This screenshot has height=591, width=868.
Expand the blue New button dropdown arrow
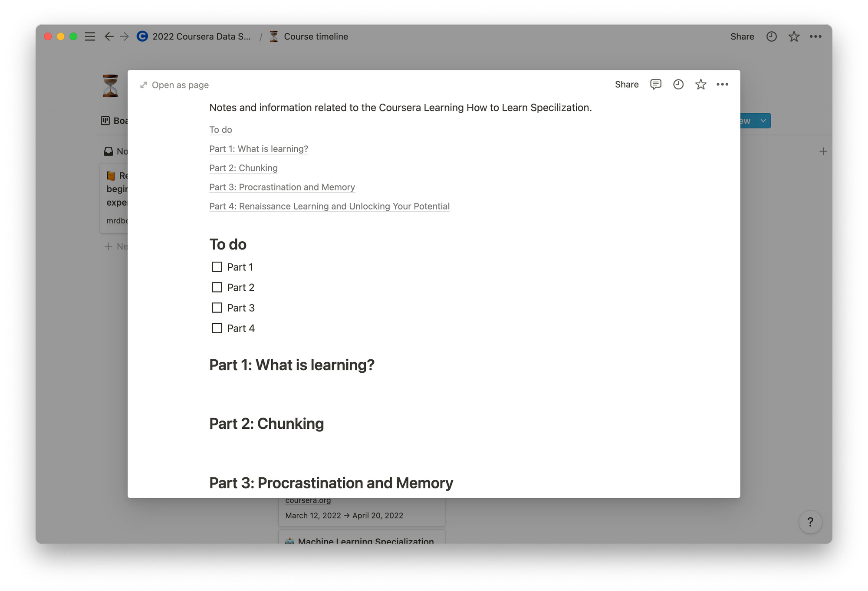click(763, 121)
